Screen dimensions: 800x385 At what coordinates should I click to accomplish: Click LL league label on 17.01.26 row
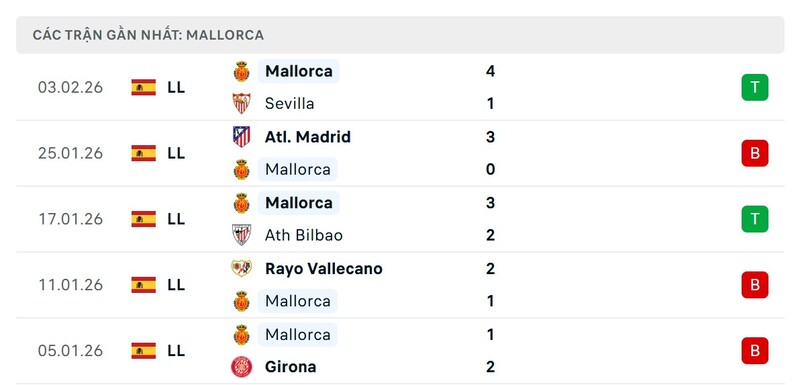pos(176,219)
